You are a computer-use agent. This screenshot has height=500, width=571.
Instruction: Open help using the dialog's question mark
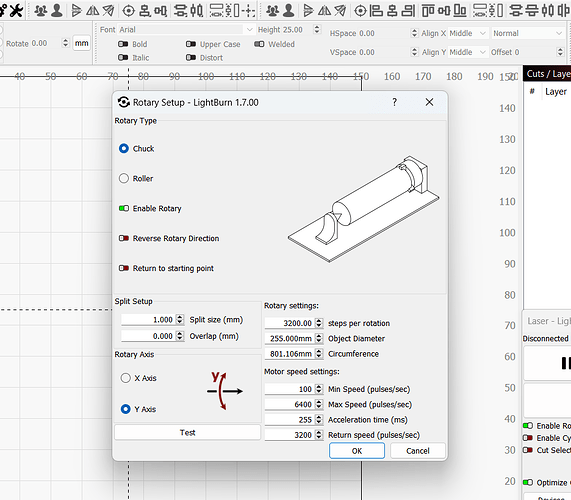(x=394, y=102)
